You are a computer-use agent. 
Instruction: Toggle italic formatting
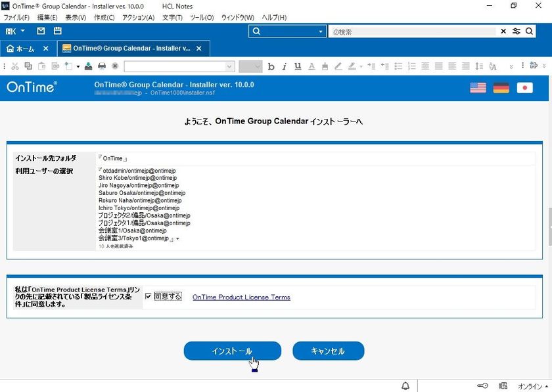tap(284, 66)
